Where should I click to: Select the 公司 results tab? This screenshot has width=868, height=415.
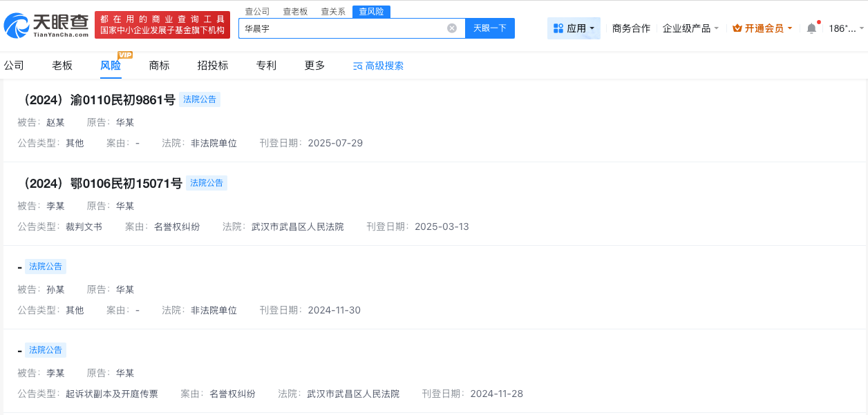coord(14,66)
